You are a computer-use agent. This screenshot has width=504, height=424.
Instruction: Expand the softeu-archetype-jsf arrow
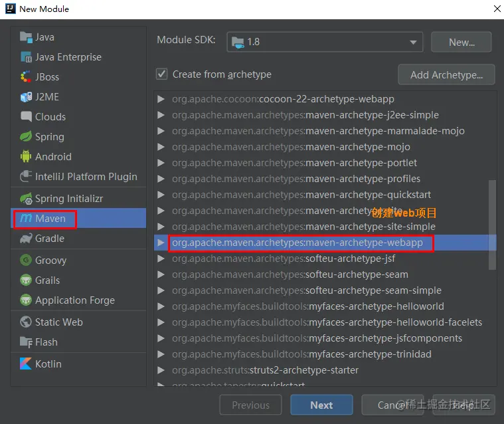pos(161,259)
